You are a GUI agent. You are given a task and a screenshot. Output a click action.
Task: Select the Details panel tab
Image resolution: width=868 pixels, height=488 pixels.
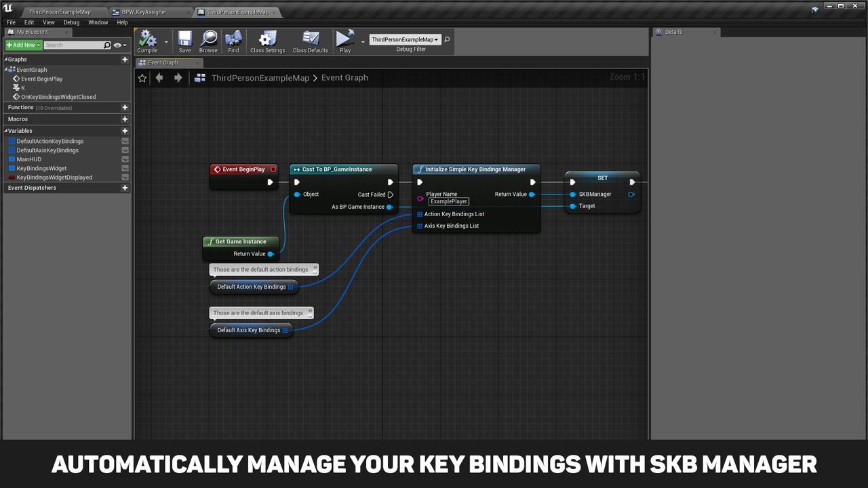[x=686, y=32]
